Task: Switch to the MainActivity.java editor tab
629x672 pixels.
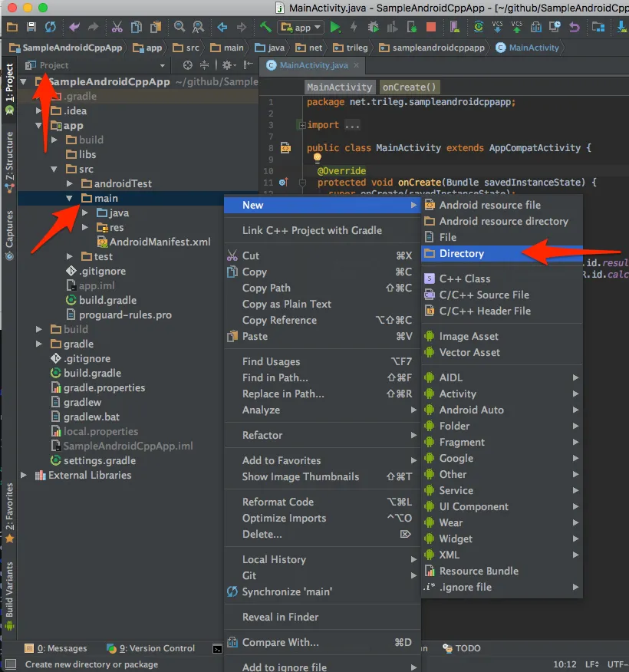Action: (313, 65)
